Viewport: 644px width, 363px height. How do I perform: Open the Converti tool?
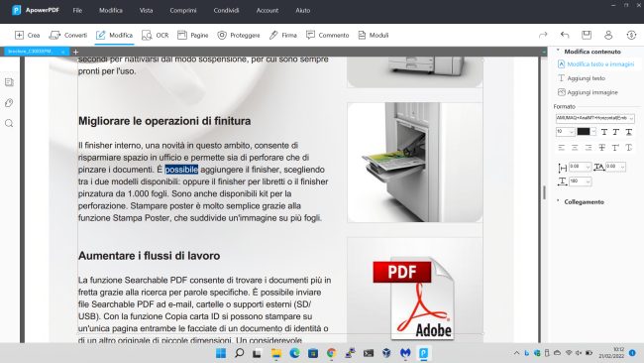[x=67, y=35]
